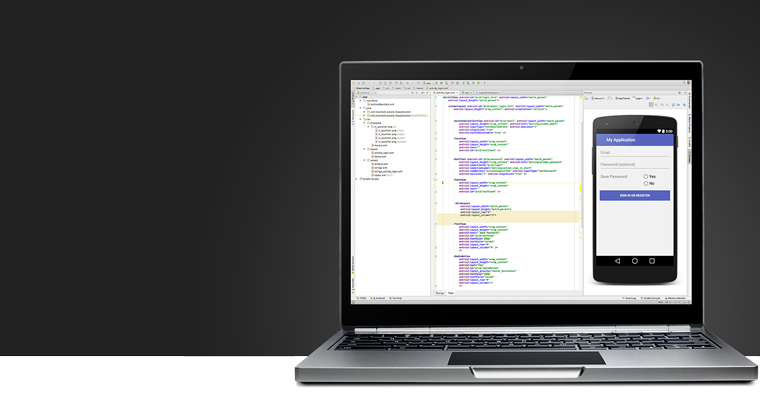Open the TODO tool window
760x400 pixels.
pos(362,298)
